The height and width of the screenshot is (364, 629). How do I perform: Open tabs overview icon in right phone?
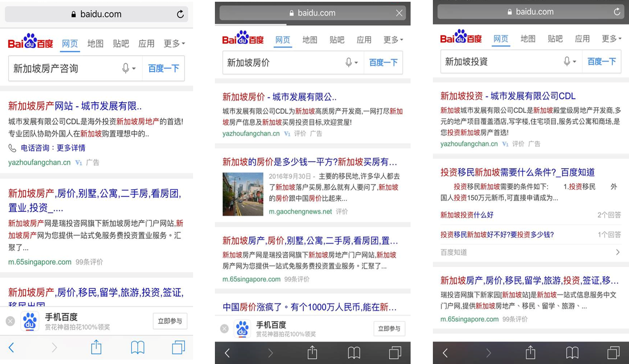click(613, 353)
